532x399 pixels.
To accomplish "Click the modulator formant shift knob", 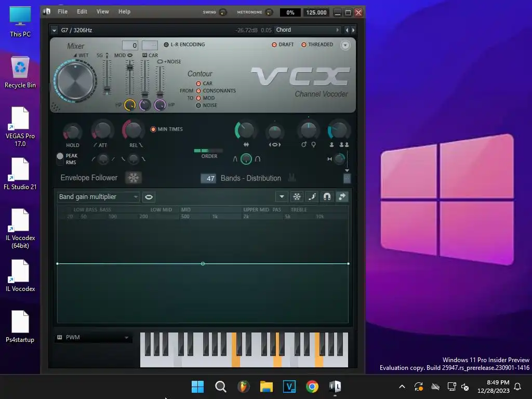I will pyautogui.click(x=274, y=132).
